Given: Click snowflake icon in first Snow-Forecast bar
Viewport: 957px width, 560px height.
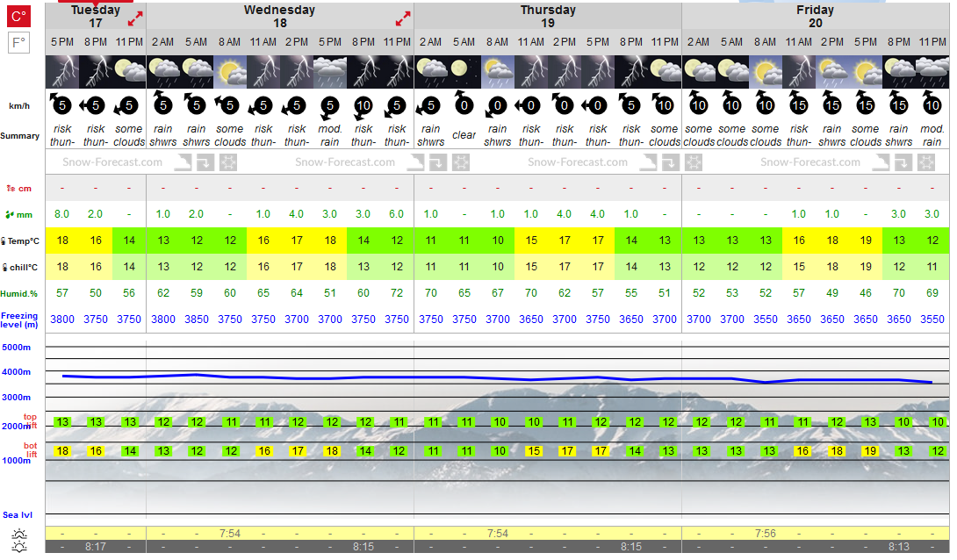Looking at the screenshot, I should point(227,162).
